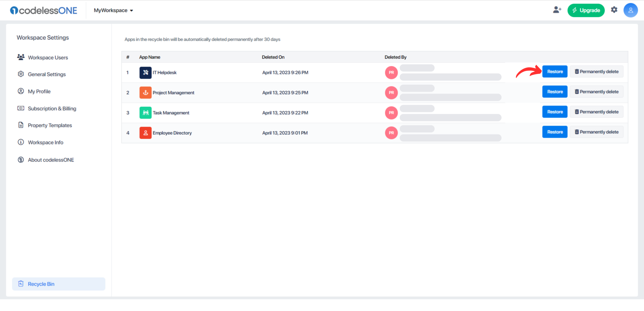Viewport: 644px width, 311px height.
Task: Restore the Employee Directory app
Action: (x=555, y=132)
